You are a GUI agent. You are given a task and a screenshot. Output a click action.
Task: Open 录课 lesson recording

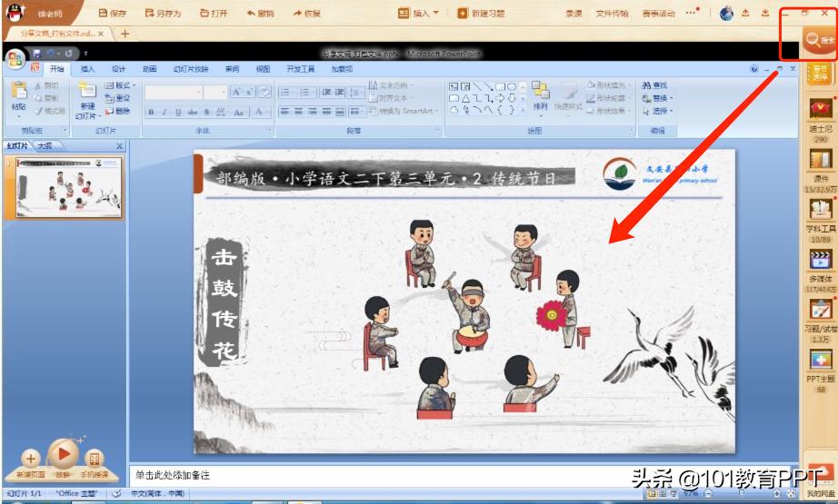(574, 14)
